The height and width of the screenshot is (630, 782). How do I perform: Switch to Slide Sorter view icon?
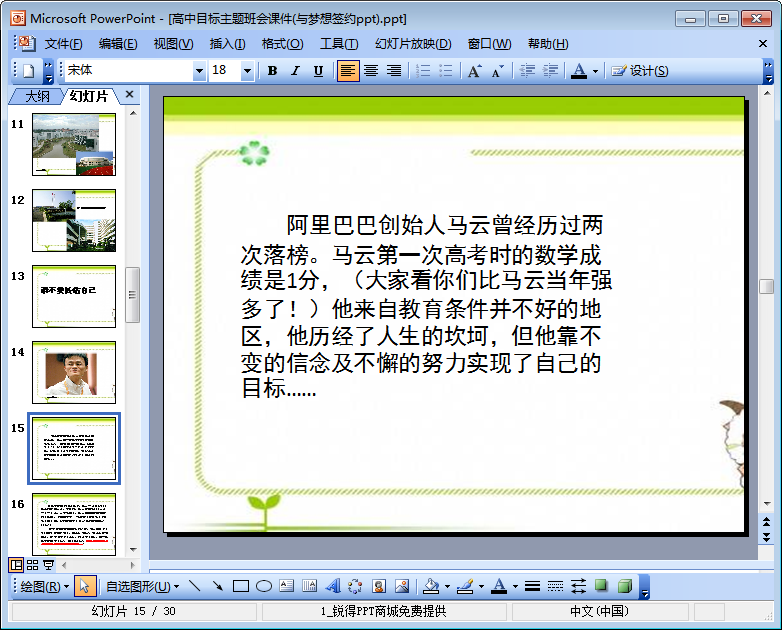[32, 565]
